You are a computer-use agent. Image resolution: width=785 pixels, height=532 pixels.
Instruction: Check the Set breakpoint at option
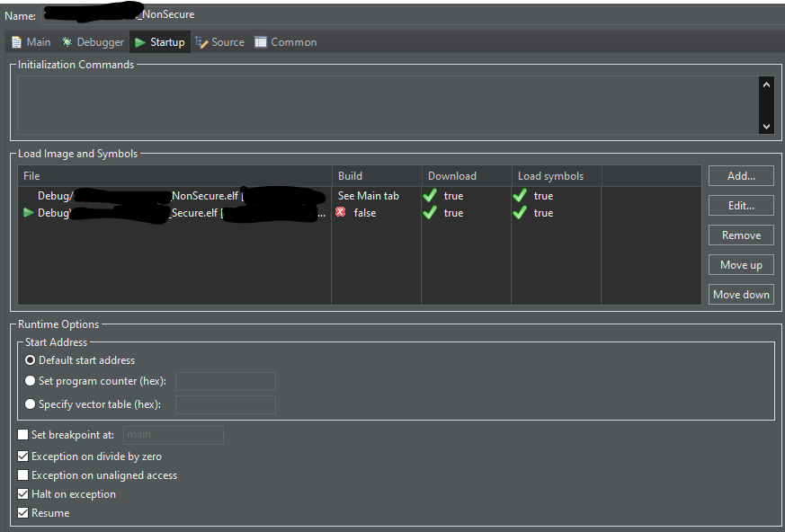pos(22,435)
